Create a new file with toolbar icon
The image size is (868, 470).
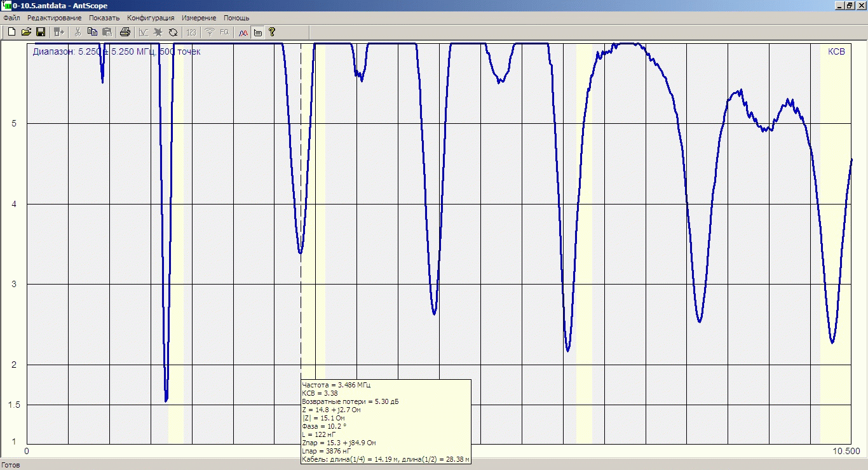tap(11, 32)
